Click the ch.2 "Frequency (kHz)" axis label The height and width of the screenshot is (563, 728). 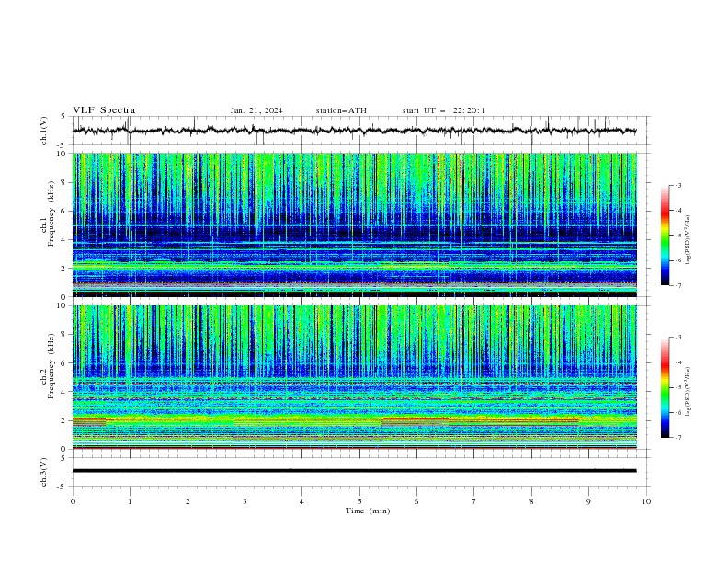tap(51, 366)
